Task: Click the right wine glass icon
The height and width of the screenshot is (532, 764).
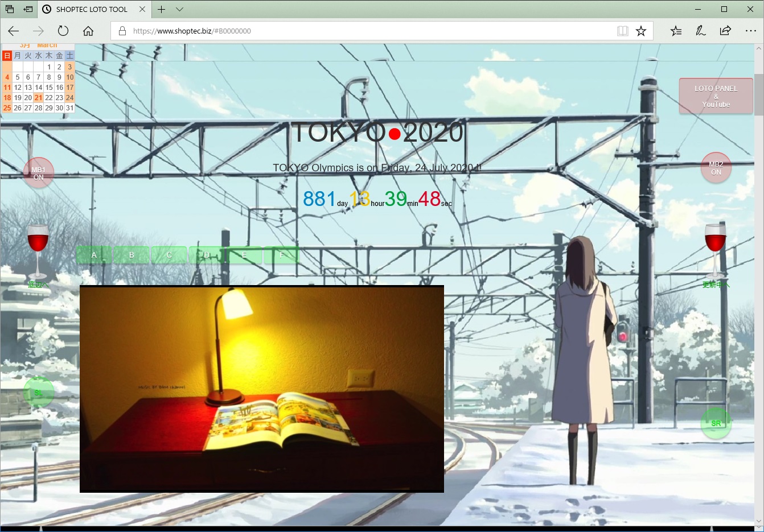Action: pyautogui.click(x=716, y=251)
